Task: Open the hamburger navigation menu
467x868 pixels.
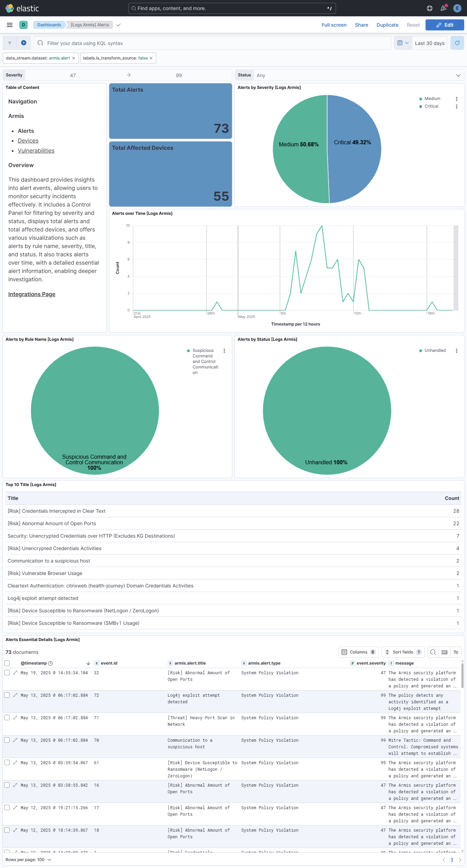Action: tap(10, 25)
